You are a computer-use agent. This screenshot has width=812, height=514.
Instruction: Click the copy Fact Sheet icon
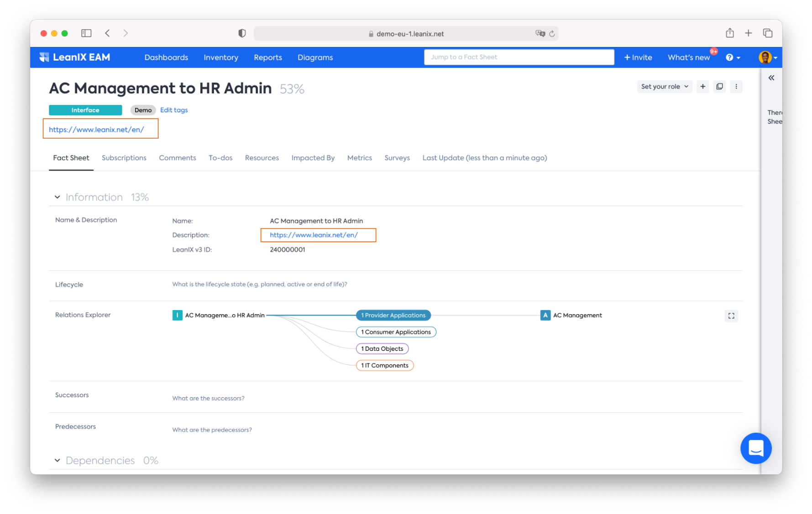coord(720,87)
